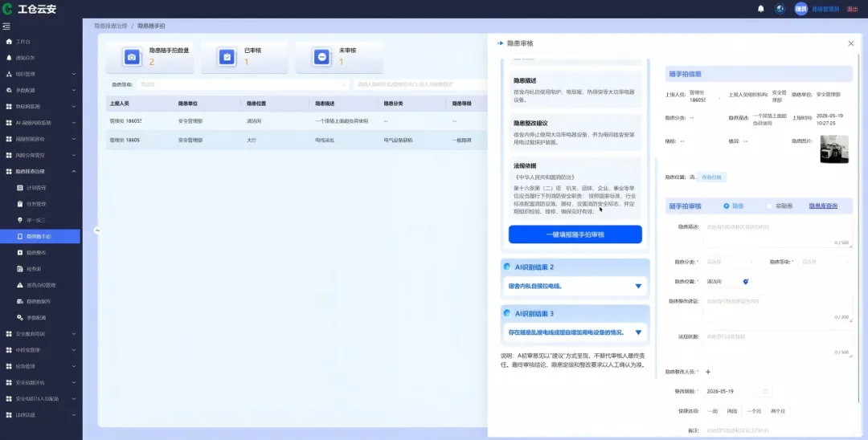This screenshot has height=440, width=868.
Task: Open 隐患等级 dropdown in review form
Action: [825, 262]
